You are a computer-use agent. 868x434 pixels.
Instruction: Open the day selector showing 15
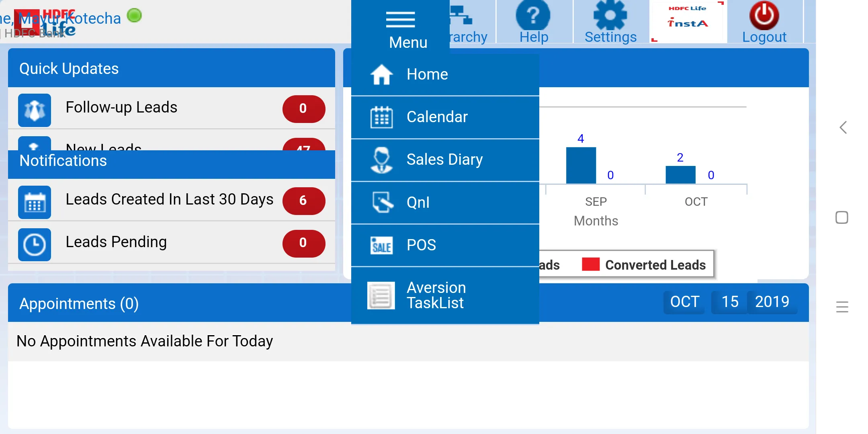(x=730, y=302)
